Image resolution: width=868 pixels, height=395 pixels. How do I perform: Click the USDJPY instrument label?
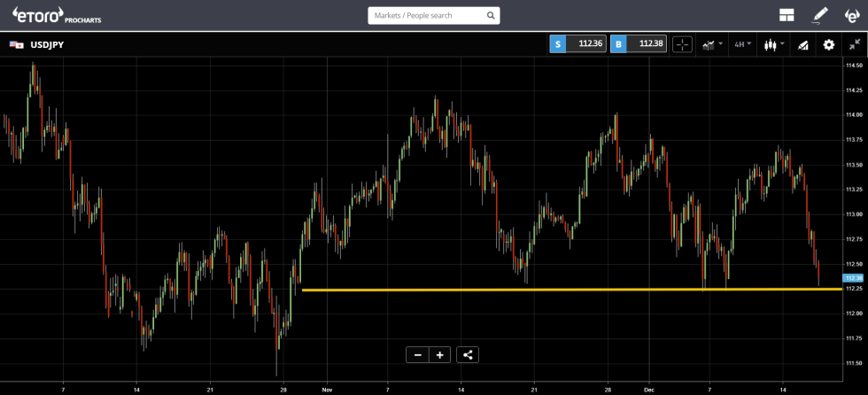click(46, 44)
